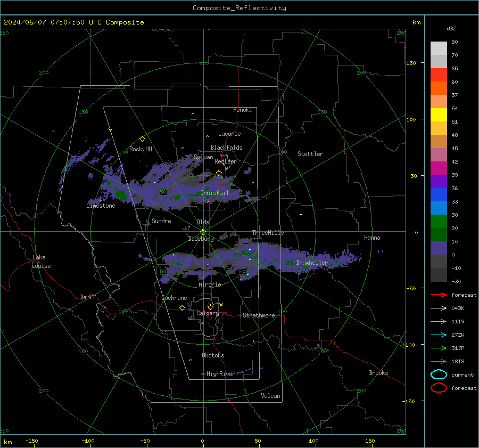Click the ThreeHills town label
This screenshot has height=448, width=479.
[x=268, y=233]
